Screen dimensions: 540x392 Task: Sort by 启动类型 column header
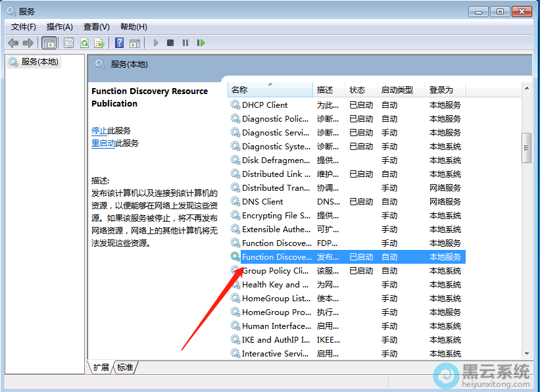pyautogui.click(x=397, y=89)
